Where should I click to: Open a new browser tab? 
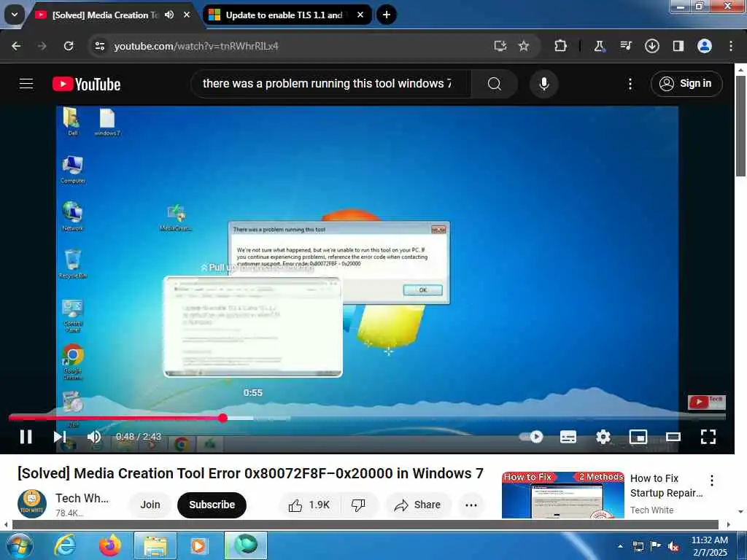[x=387, y=15]
